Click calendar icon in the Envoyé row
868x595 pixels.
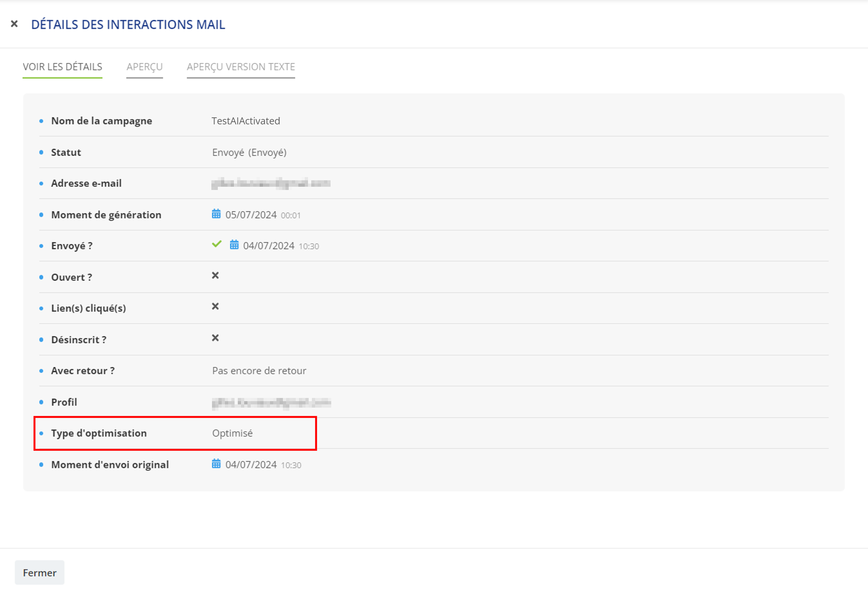click(234, 245)
